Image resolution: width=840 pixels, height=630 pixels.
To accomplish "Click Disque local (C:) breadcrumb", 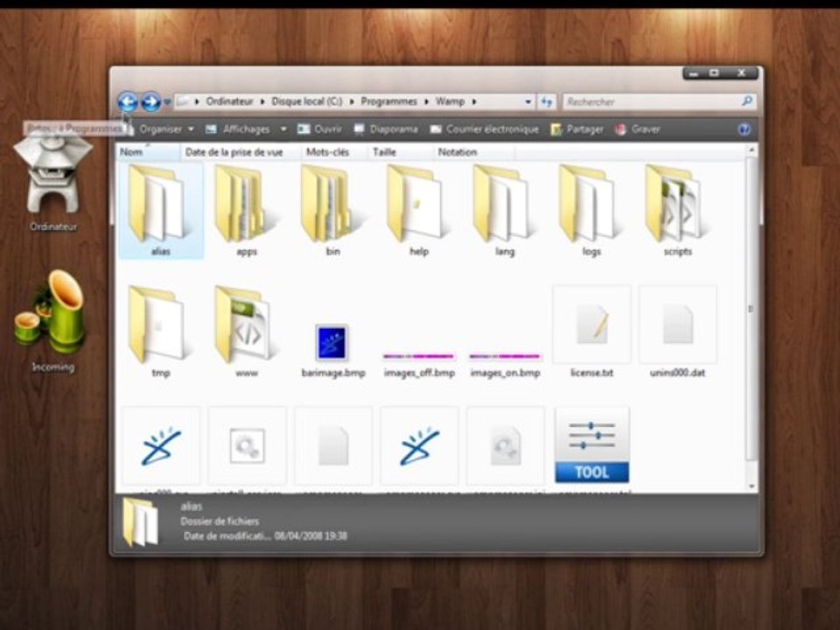I will 306,101.
